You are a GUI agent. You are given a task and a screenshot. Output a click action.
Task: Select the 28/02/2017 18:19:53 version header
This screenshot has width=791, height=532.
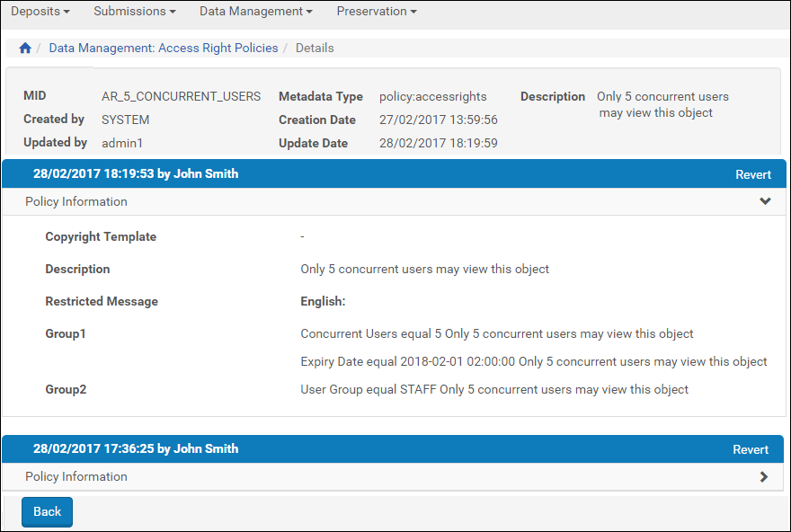[x=136, y=173]
